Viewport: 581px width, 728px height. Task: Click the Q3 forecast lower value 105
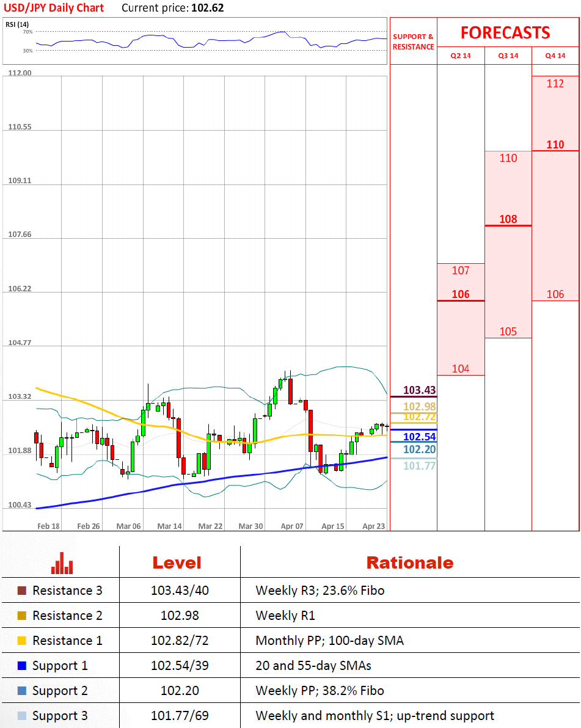point(508,332)
